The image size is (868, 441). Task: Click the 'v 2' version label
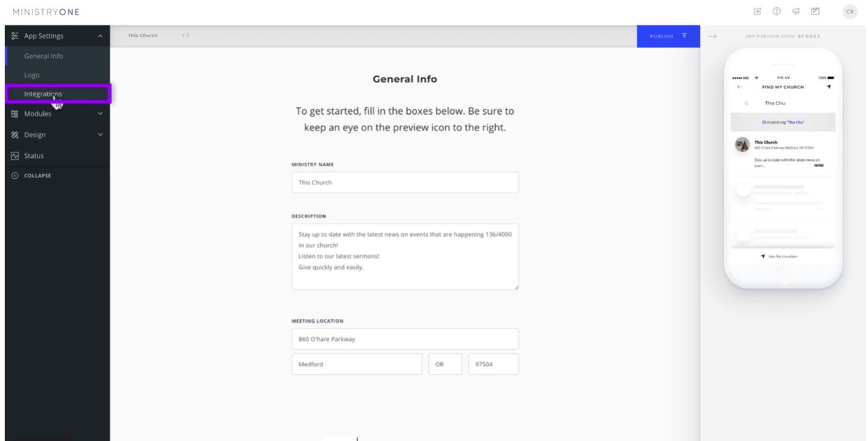tap(185, 35)
